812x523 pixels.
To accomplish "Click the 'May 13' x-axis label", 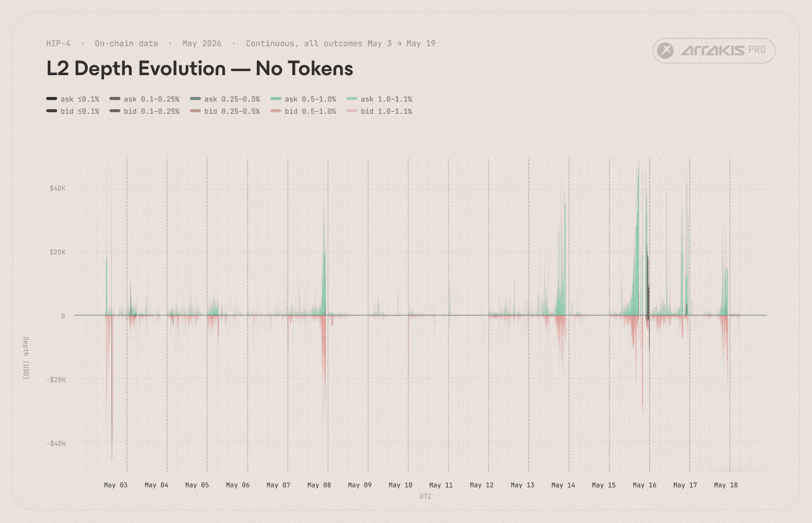I will point(522,485).
